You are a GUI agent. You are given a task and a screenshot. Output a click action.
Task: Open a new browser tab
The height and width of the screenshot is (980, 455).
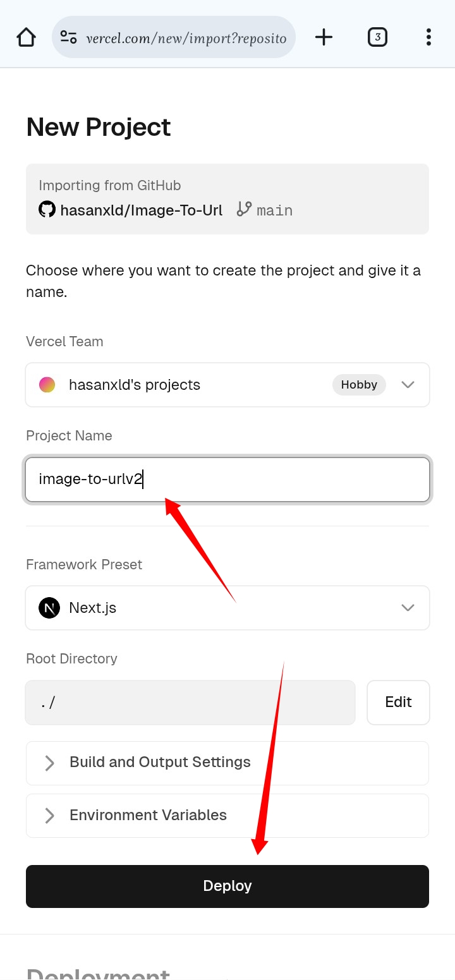[324, 37]
